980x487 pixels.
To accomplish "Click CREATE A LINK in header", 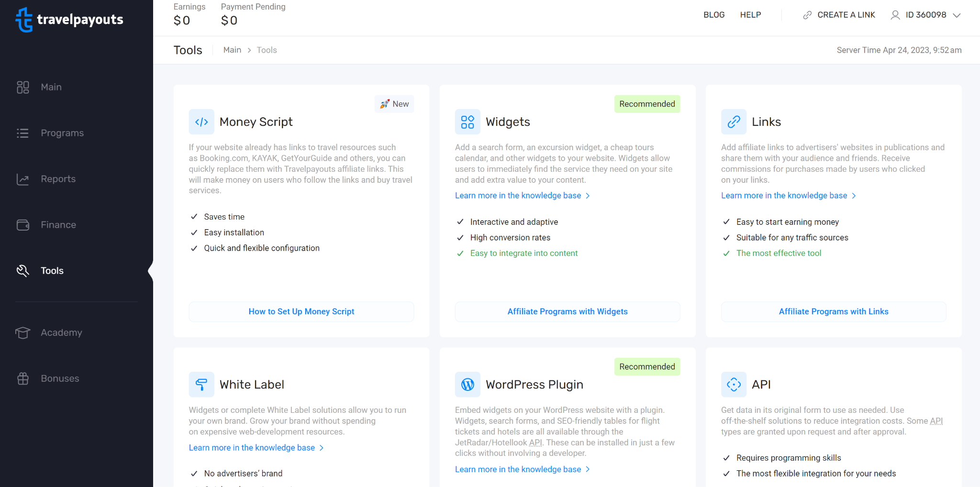I will point(846,15).
